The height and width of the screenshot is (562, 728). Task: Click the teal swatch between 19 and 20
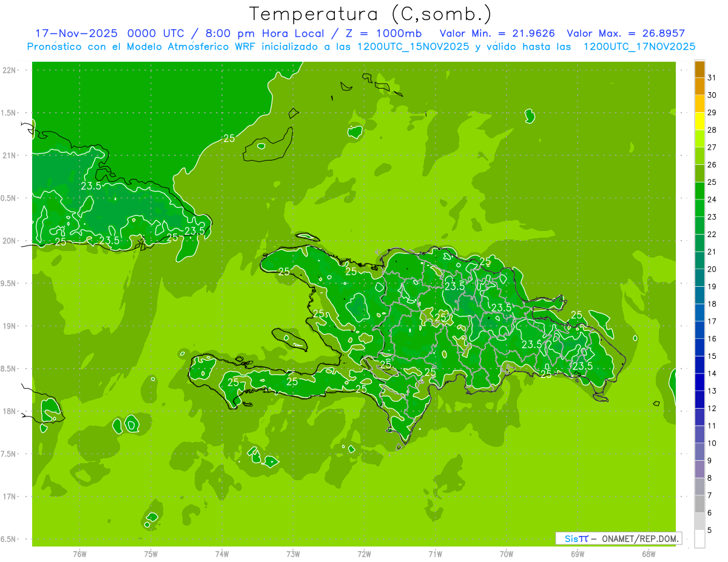click(x=699, y=278)
